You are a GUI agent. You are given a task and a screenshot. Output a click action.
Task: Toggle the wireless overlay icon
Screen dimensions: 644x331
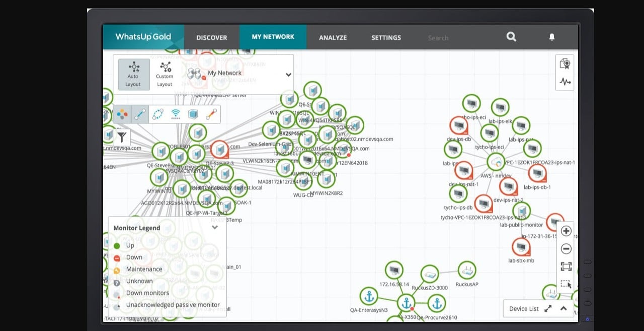176,114
